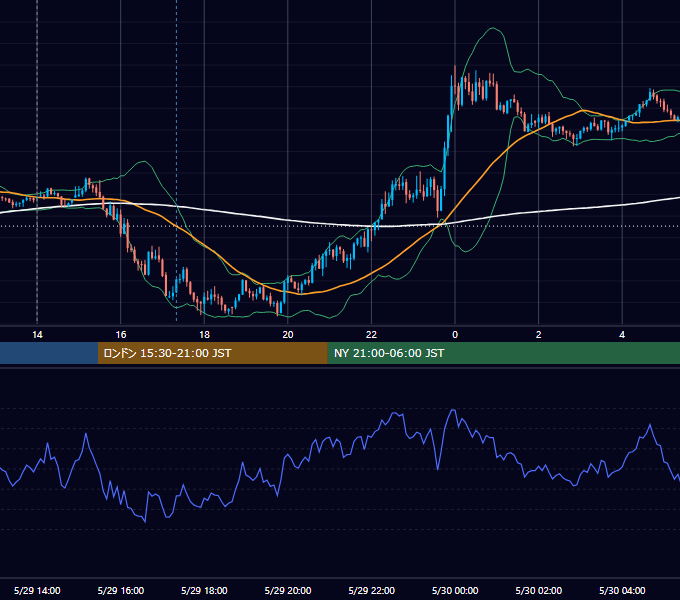The width and height of the screenshot is (680, 600).
Task: Click the 5/30 00:00 date label
Action: pos(455,590)
